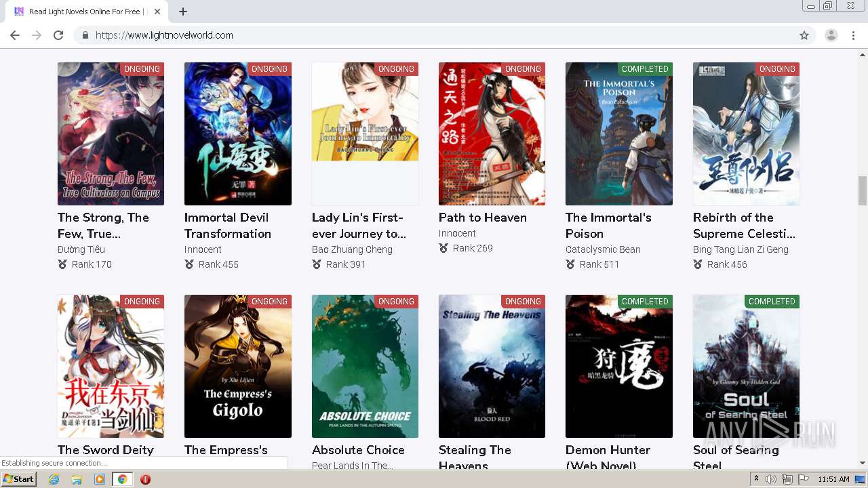Open Path to Heaven cover image
The height and width of the screenshot is (488, 868).
click(x=492, y=134)
